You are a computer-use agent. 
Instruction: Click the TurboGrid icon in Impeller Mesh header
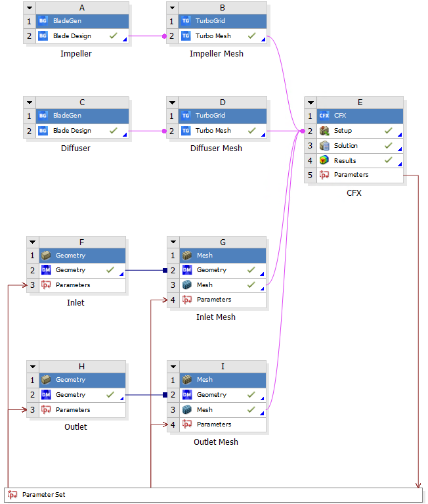pyautogui.click(x=186, y=21)
